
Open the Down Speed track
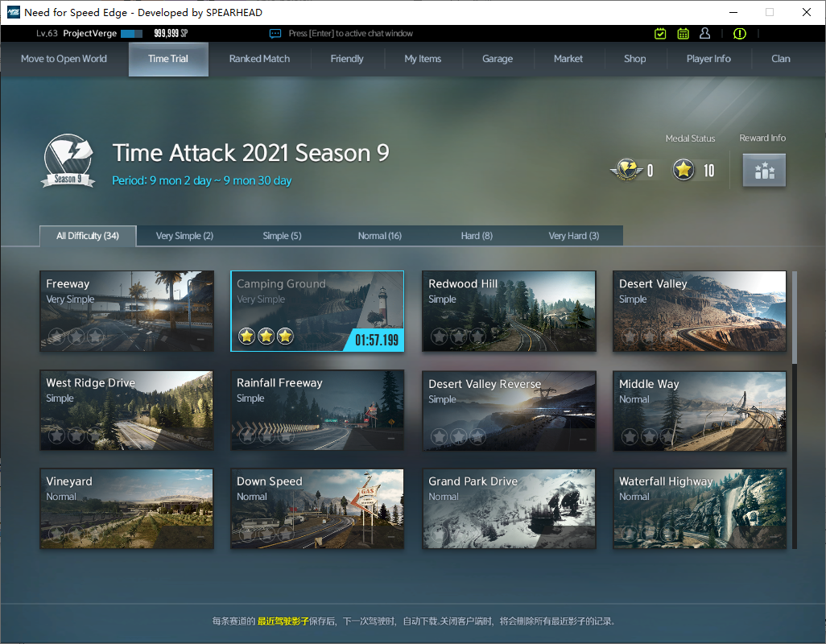click(x=317, y=509)
